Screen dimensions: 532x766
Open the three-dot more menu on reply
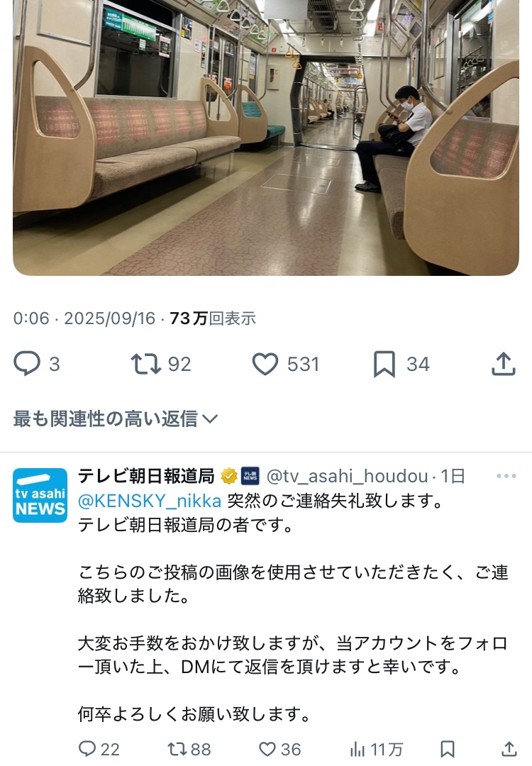506,476
